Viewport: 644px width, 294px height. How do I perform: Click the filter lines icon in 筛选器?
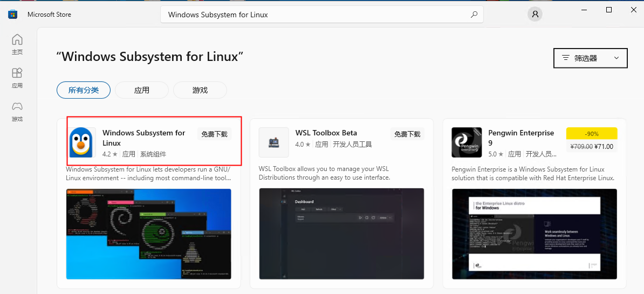pos(566,58)
